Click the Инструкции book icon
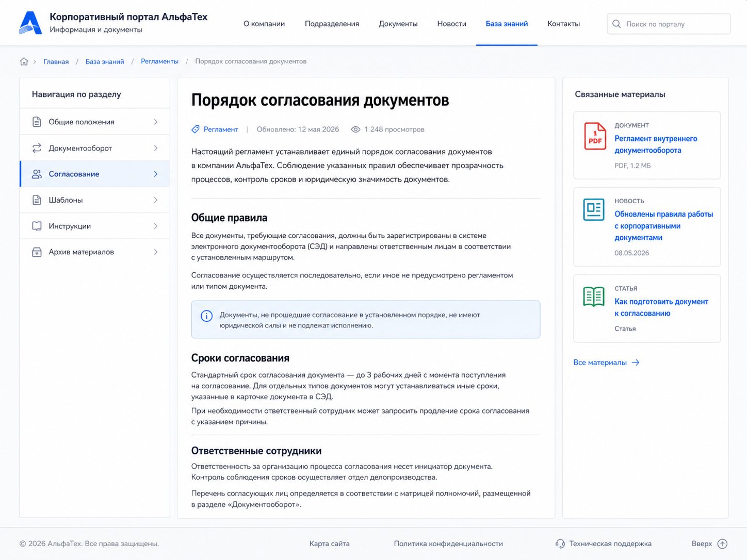The image size is (747, 560). (37, 226)
